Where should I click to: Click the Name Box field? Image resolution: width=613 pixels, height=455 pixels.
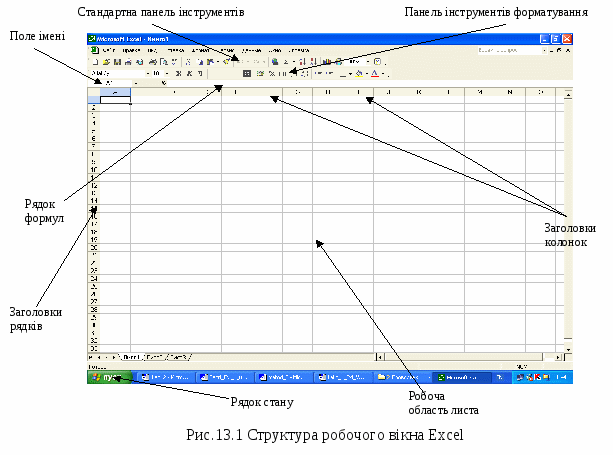(x=110, y=83)
